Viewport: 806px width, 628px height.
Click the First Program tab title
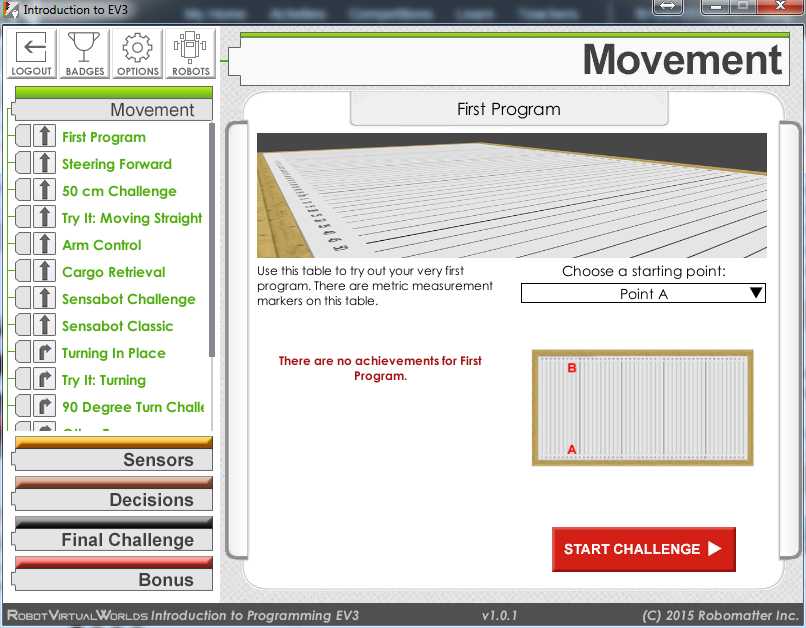(x=509, y=109)
